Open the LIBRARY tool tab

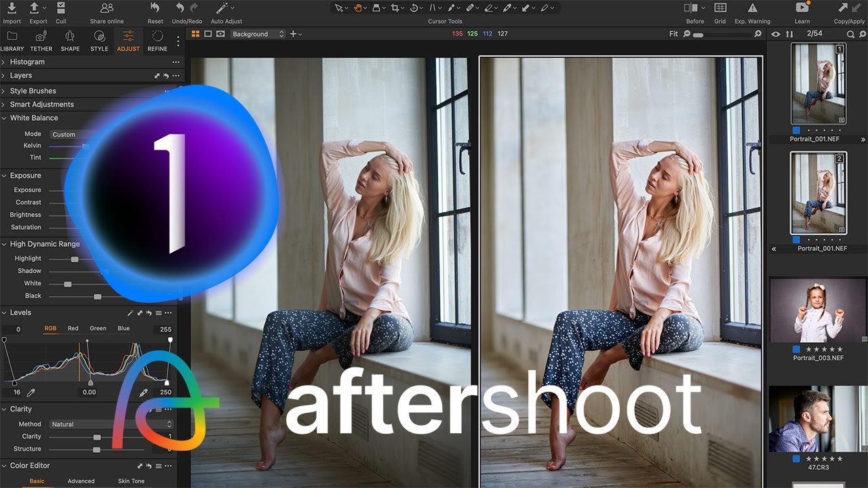[12, 41]
